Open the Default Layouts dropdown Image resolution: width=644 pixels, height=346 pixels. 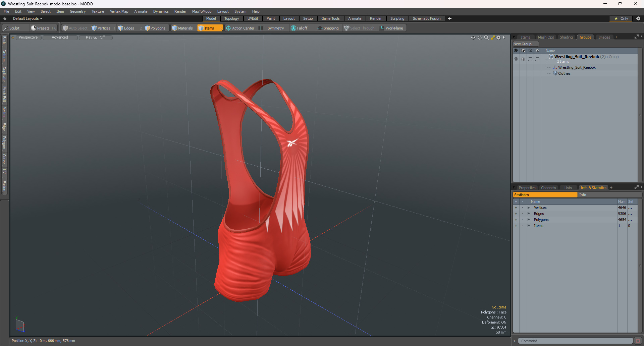point(28,18)
